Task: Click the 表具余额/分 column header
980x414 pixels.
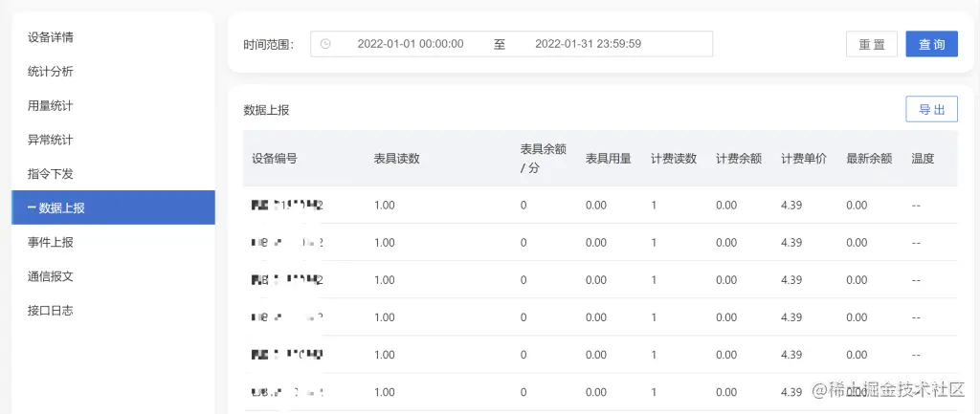Action: [544, 159]
